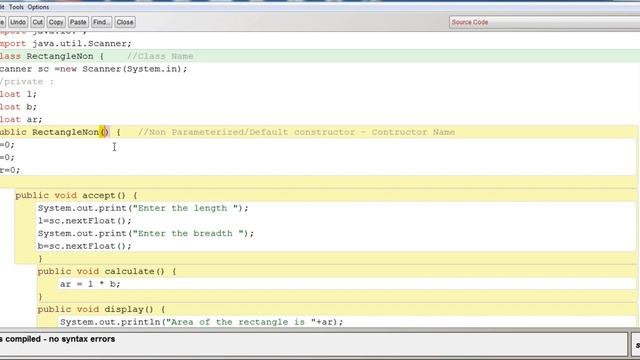Click the 'l=sc.nextFloat();' line
Viewport: 640px width, 360px height.
pos(84,220)
